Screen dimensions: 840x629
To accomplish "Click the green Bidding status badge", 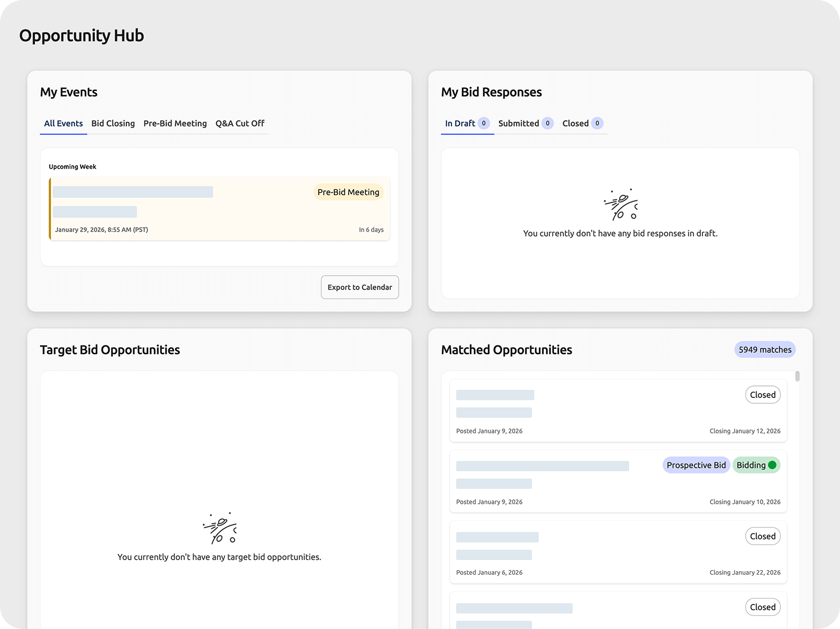I will point(756,465).
